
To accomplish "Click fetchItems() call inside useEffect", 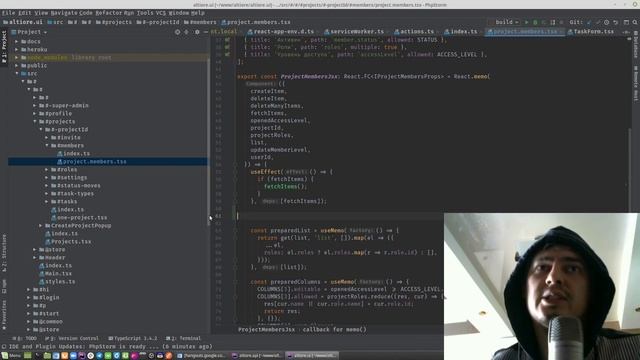I will 285,187.
